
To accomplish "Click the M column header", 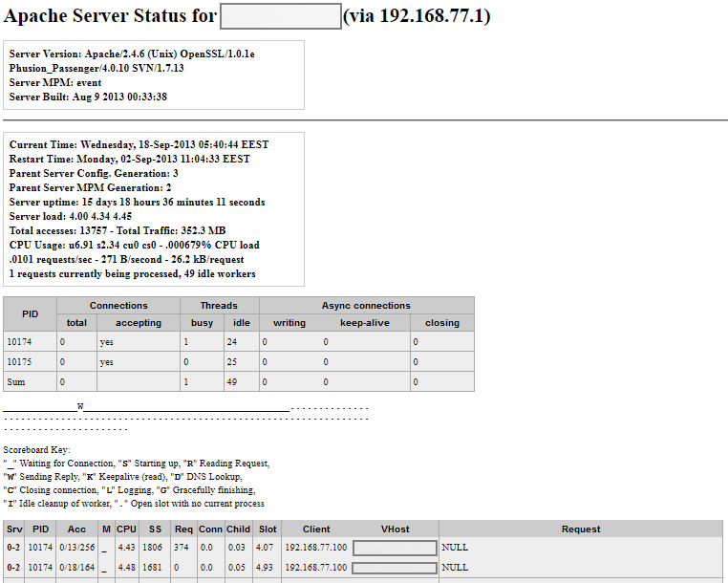I will pos(106,529).
